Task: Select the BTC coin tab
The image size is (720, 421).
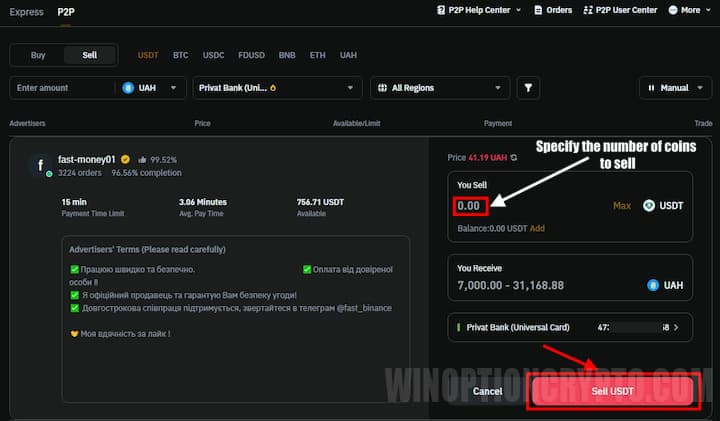Action: click(x=180, y=55)
